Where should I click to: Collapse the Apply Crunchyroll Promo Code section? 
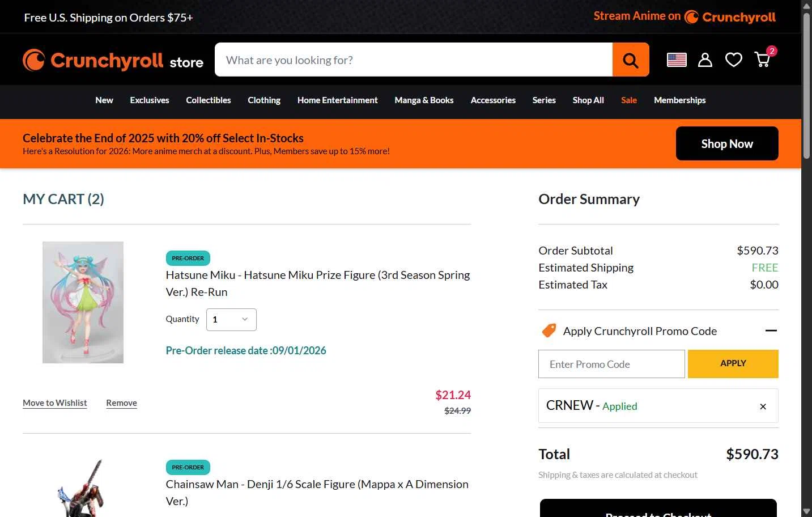(771, 330)
